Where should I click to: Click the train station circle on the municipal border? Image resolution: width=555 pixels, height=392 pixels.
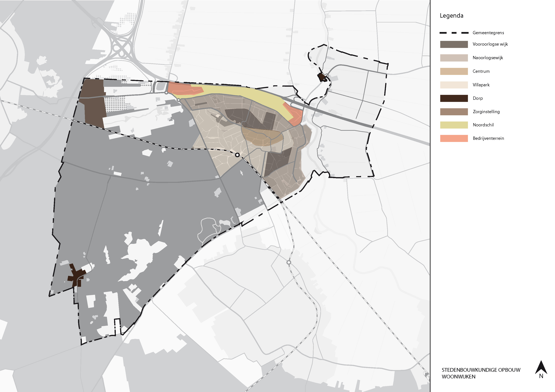237,155
